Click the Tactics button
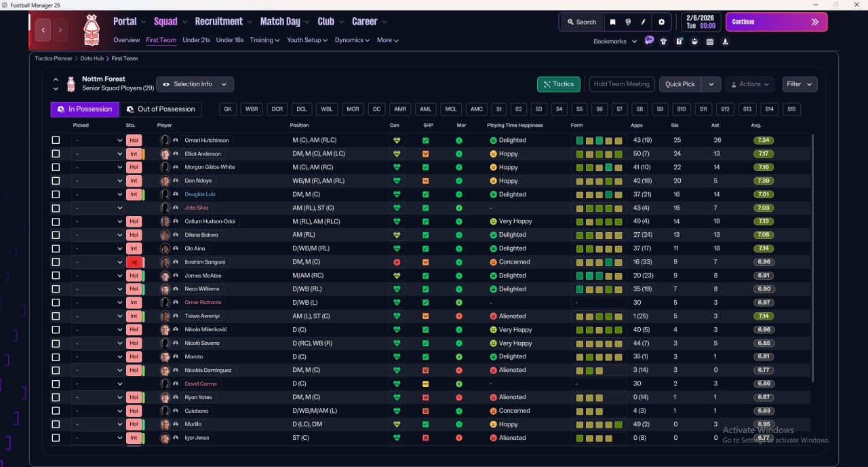868x467 pixels. coord(558,84)
